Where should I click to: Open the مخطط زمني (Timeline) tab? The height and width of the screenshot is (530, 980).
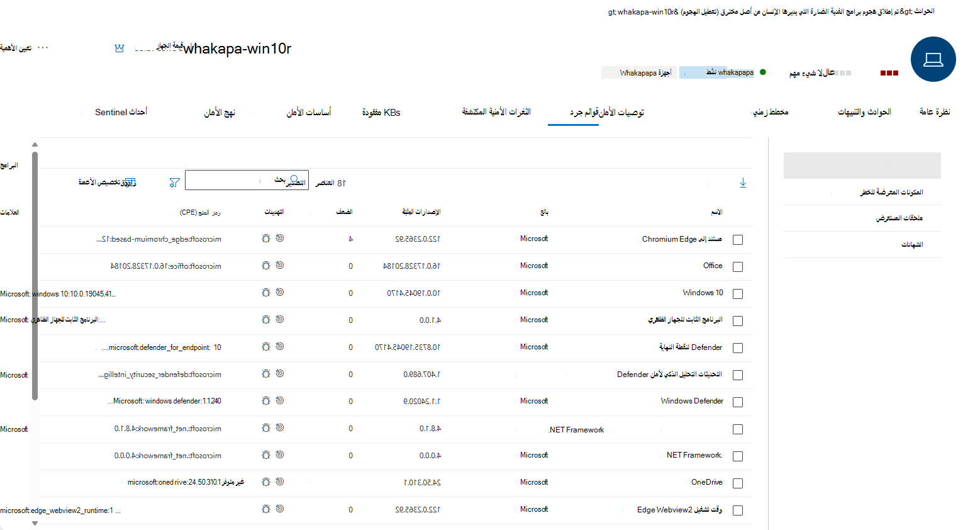771,112
